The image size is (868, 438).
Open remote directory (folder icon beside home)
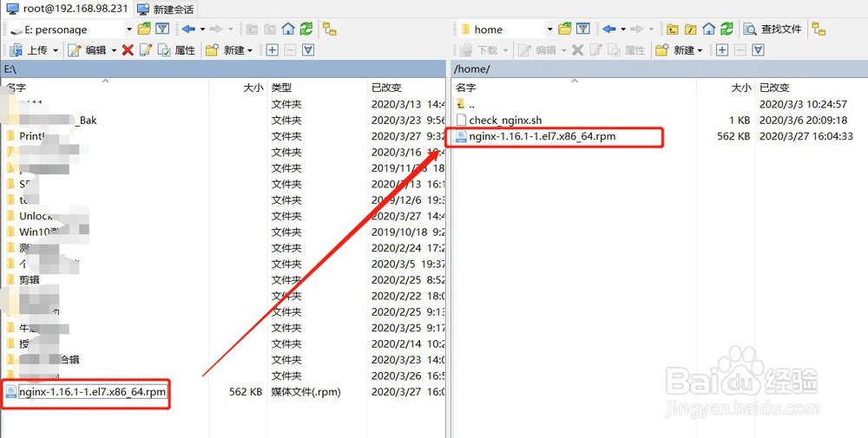point(565,29)
